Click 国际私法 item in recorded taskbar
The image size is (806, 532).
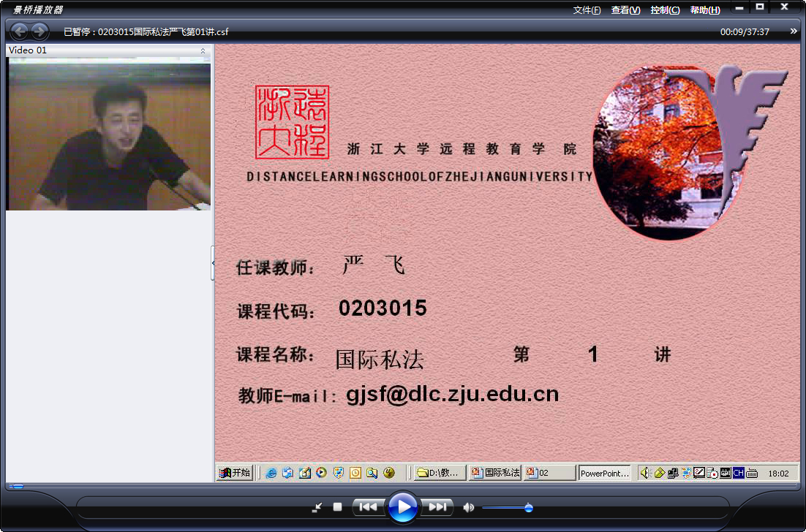coord(496,473)
